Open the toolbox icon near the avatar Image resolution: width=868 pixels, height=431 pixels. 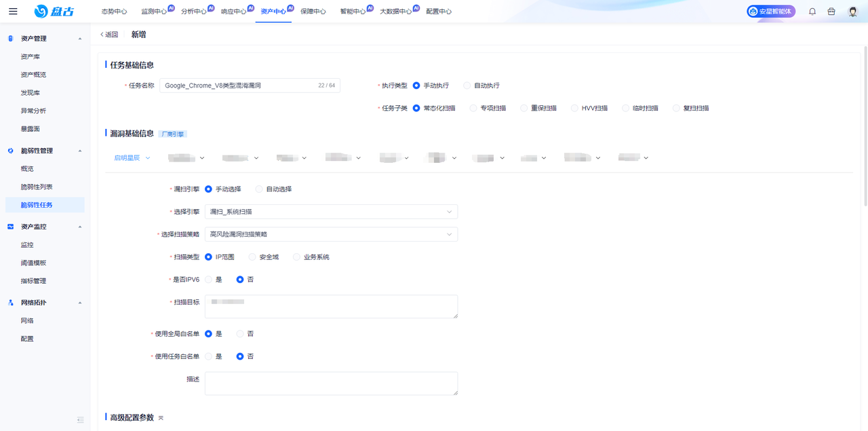click(x=831, y=10)
